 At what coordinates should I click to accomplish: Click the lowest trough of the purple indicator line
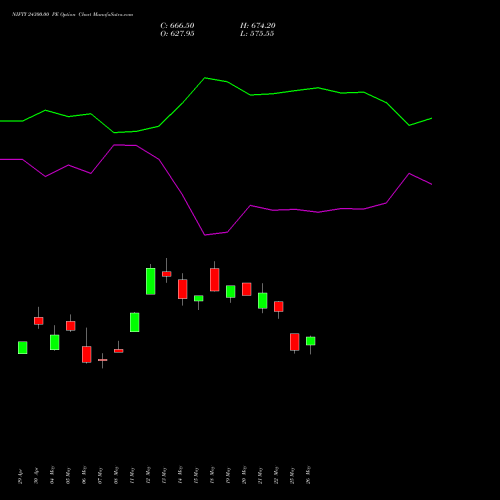click(x=205, y=235)
